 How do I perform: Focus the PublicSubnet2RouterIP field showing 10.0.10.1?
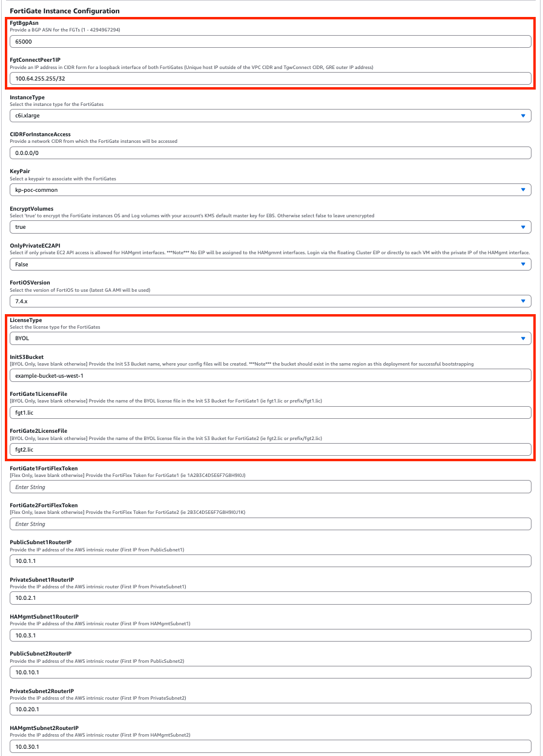pyautogui.click(x=270, y=672)
